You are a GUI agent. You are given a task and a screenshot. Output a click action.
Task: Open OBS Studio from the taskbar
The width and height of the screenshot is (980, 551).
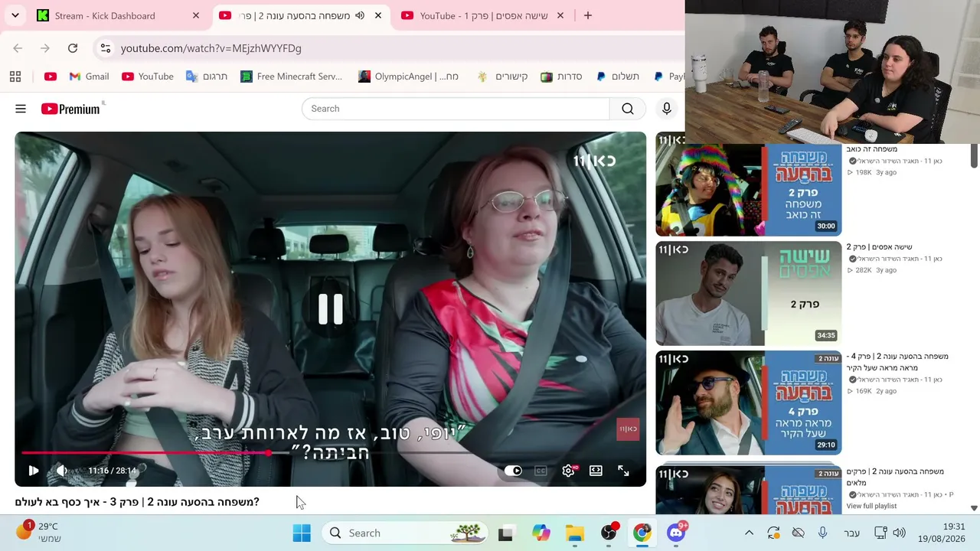(x=609, y=533)
